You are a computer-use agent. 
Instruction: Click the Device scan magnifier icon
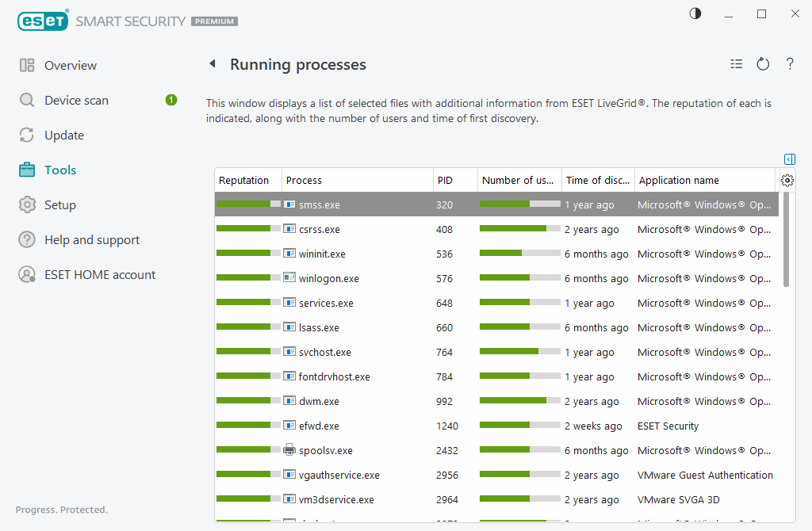[27, 100]
